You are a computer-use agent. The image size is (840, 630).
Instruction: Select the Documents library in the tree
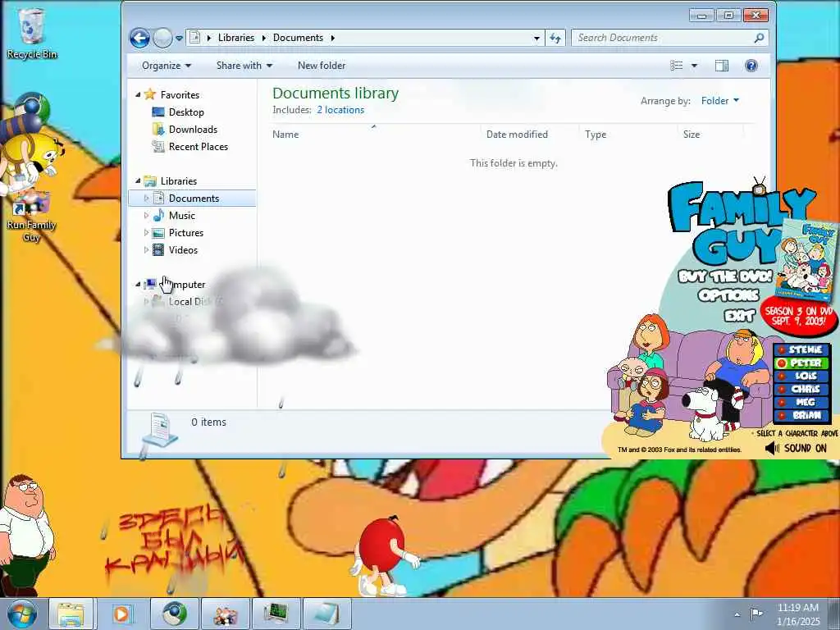(194, 199)
